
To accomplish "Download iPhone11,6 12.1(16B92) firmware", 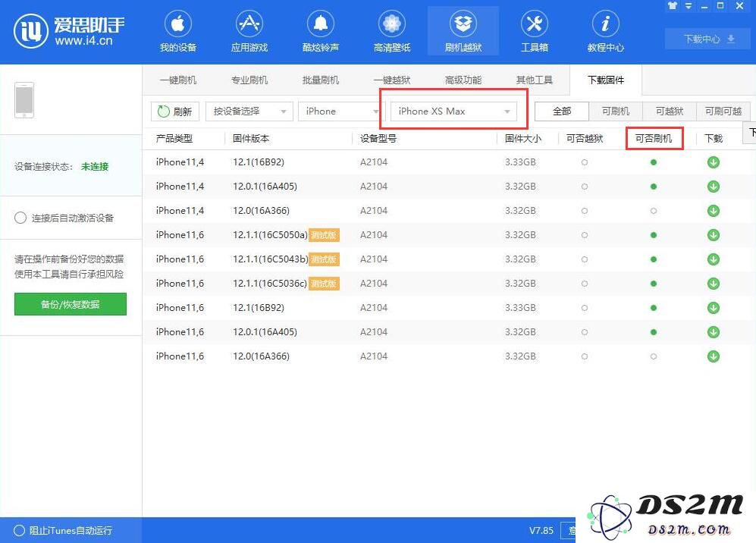I will pyautogui.click(x=714, y=308).
